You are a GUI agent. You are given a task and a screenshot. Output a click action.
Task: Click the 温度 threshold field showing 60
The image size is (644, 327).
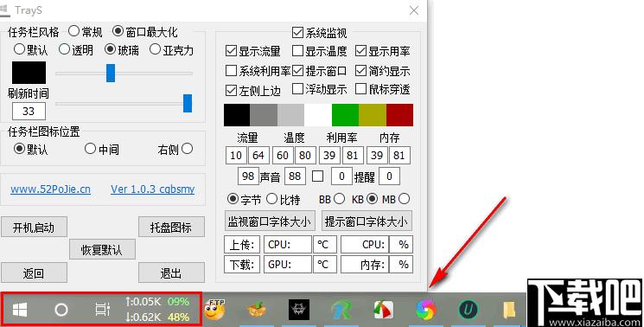pos(282,156)
